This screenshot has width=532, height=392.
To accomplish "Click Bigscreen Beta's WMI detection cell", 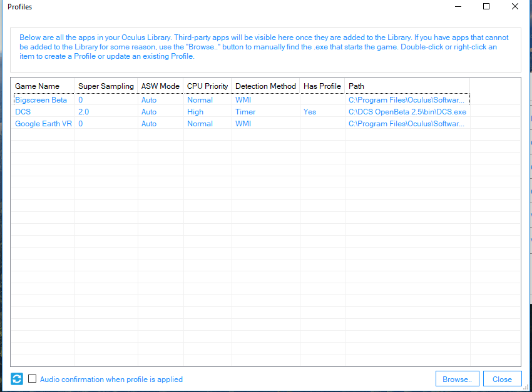I will click(x=243, y=100).
